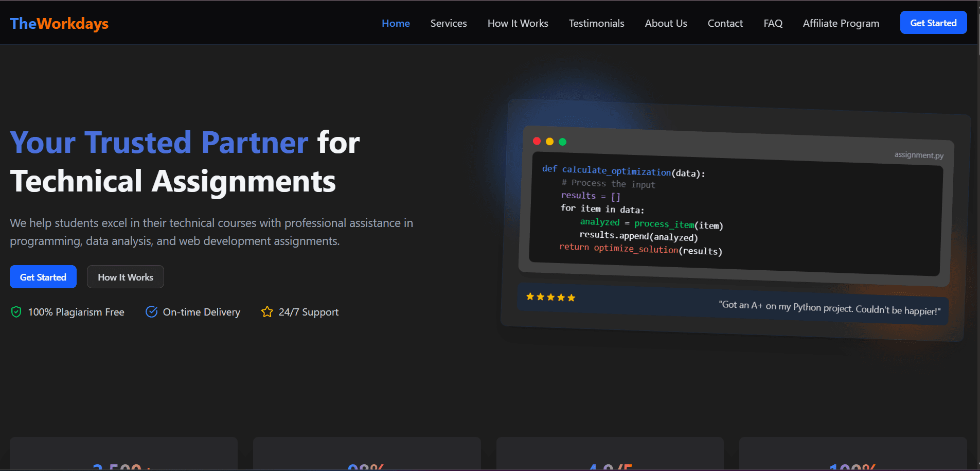Click the hero How It Works button
Image resolution: width=980 pixels, height=471 pixels.
(x=126, y=277)
